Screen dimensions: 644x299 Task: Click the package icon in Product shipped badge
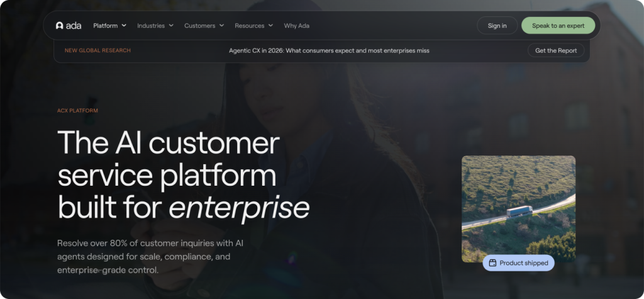coord(493,263)
